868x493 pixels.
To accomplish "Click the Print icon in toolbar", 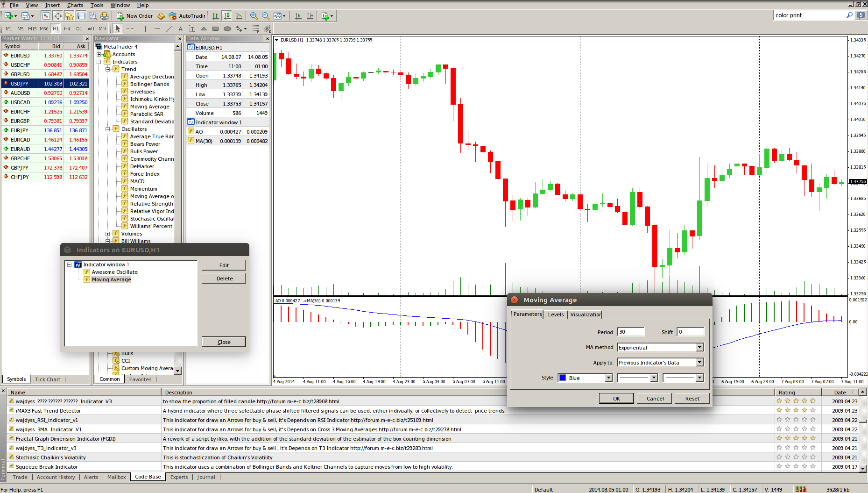I will coord(105,16).
